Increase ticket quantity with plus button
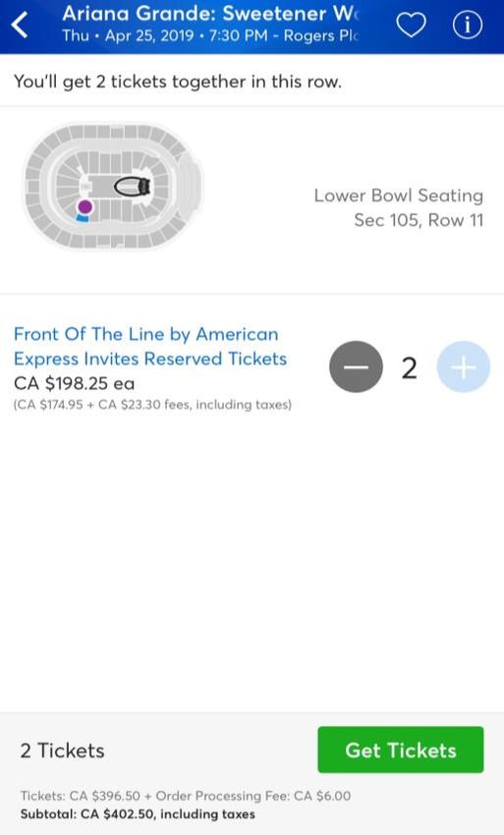Viewport: 504px width, 835px height. [x=464, y=367]
